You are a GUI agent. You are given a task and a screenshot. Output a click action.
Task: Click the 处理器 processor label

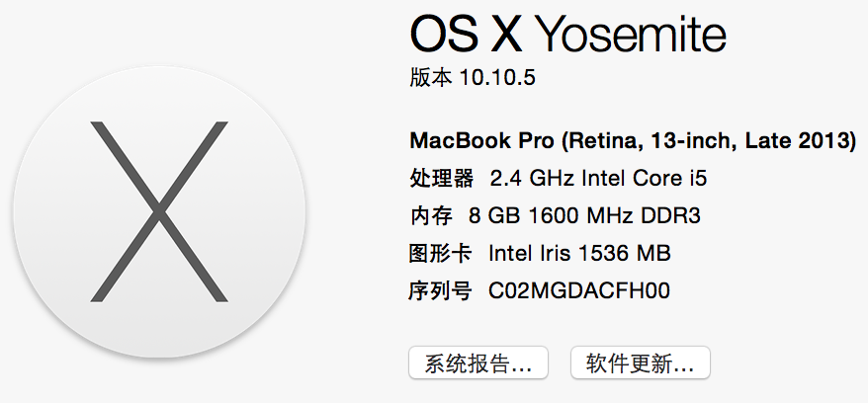[443, 179]
